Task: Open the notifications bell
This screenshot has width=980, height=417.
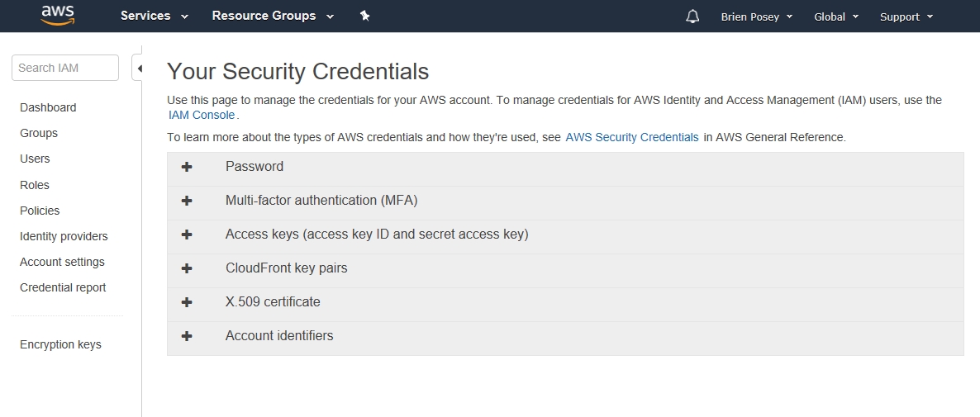Action: click(x=692, y=17)
